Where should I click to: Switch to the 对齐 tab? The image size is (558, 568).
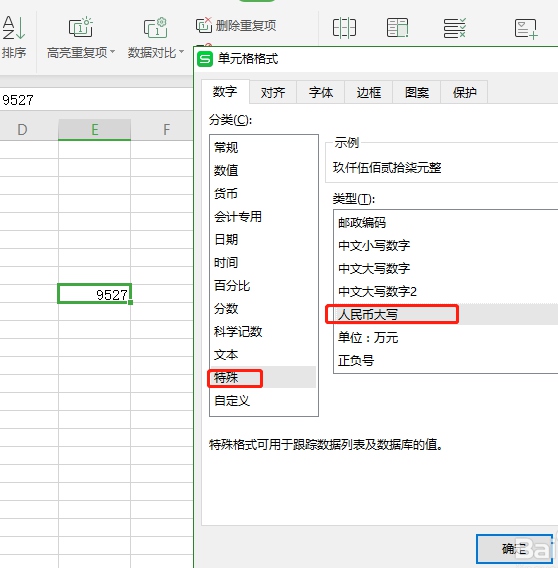pos(273,92)
